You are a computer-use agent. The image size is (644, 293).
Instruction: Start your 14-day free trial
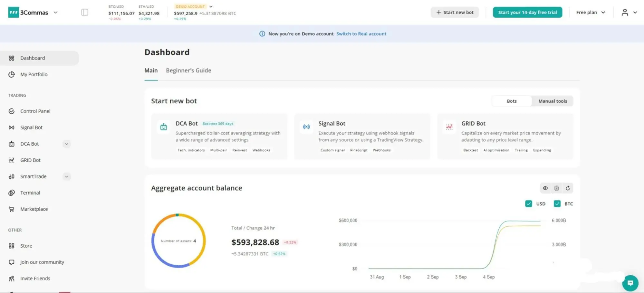(527, 12)
